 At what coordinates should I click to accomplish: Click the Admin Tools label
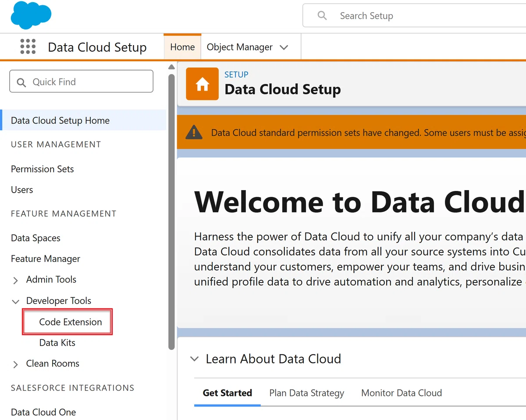[x=51, y=279]
